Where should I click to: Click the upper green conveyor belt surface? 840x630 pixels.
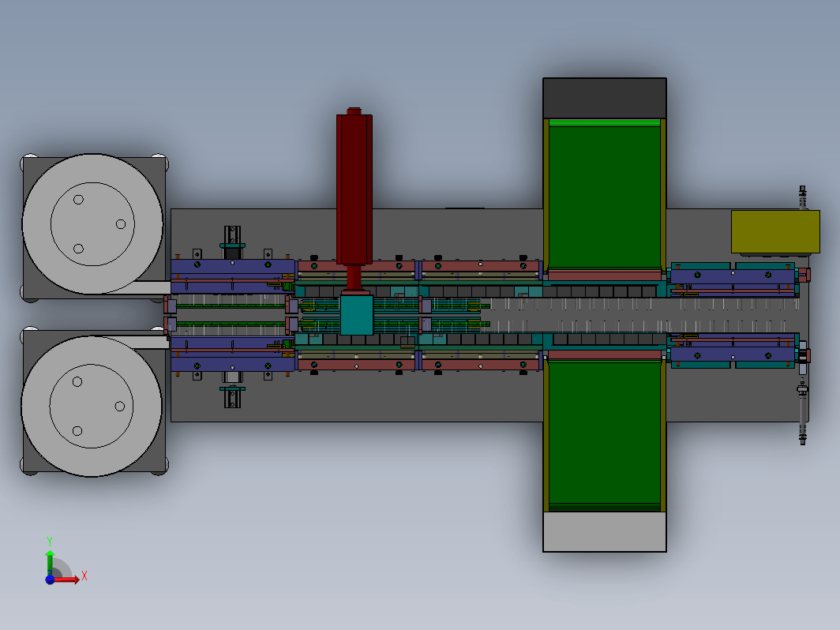click(x=604, y=197)
